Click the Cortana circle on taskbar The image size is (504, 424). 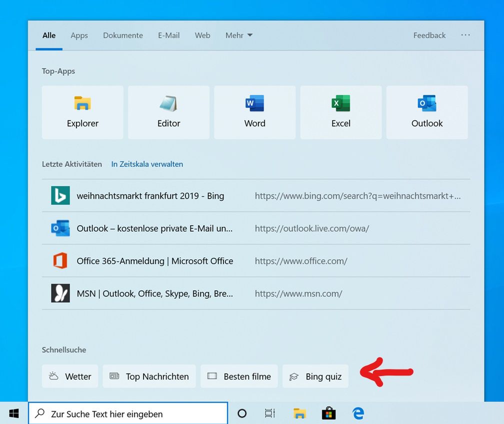coord(242,414)
